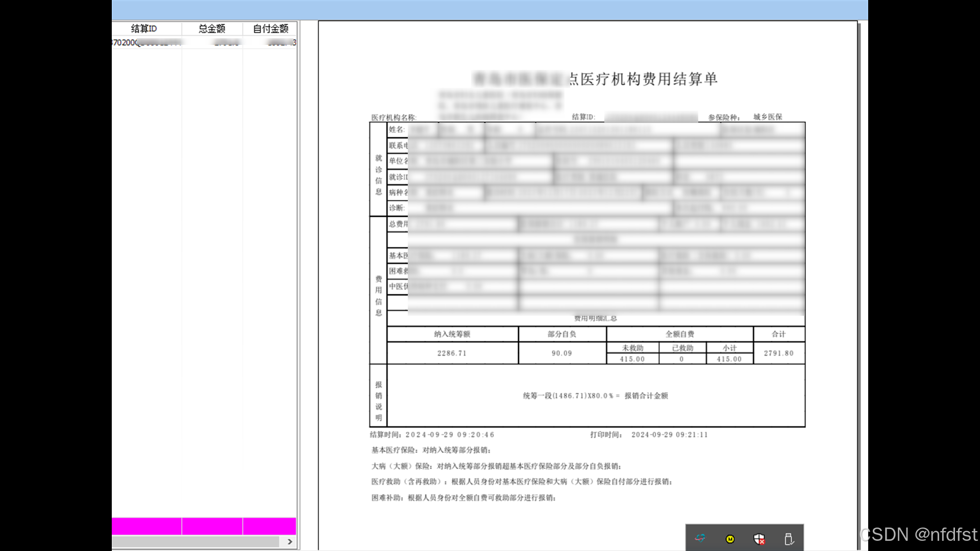Click the safely remove USB hardware icon
This screenshot has height=551, width=980.
click(x=788, y=539)
